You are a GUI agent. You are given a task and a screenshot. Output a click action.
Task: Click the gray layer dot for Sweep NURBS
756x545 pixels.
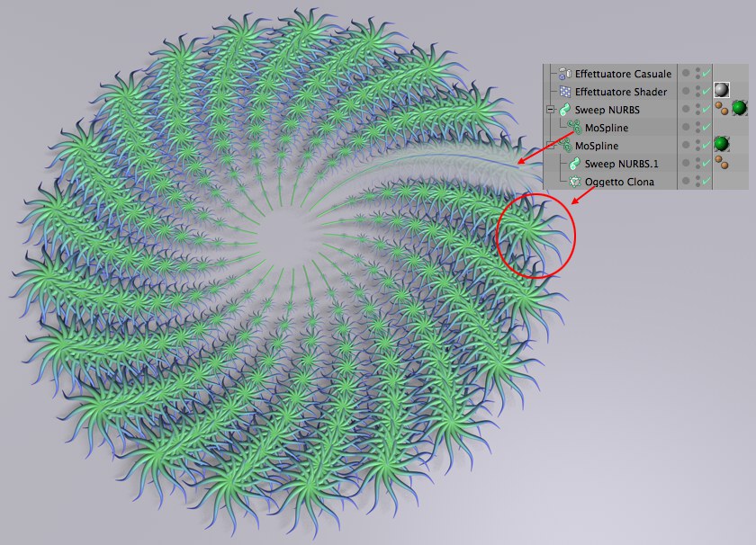[686, 109]
